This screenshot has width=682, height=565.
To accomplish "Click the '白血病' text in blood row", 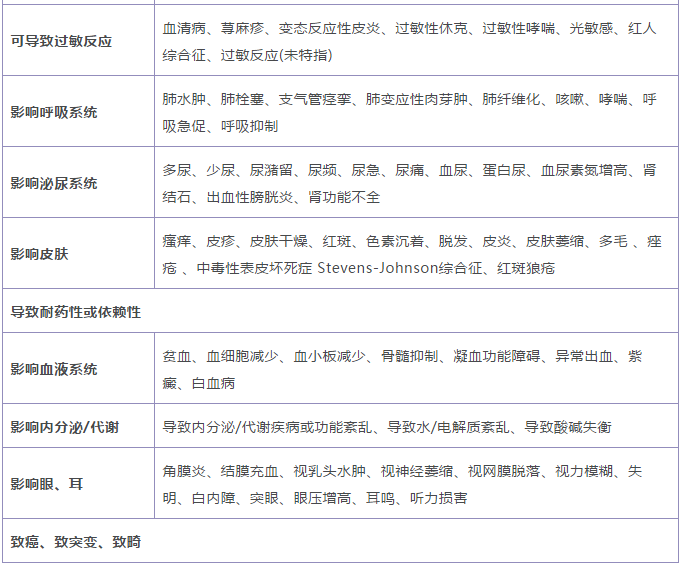I will (x=214, y=384).
